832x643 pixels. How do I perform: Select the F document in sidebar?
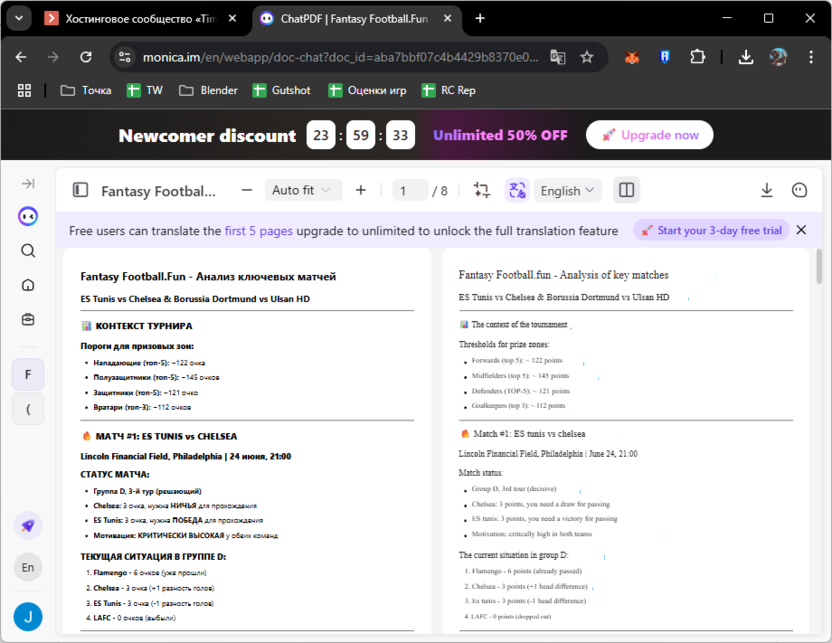click(28, 375)
